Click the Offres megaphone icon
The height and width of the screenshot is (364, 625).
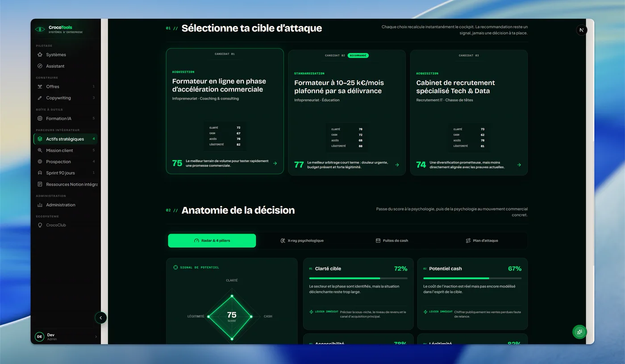[x=40, y=87]
